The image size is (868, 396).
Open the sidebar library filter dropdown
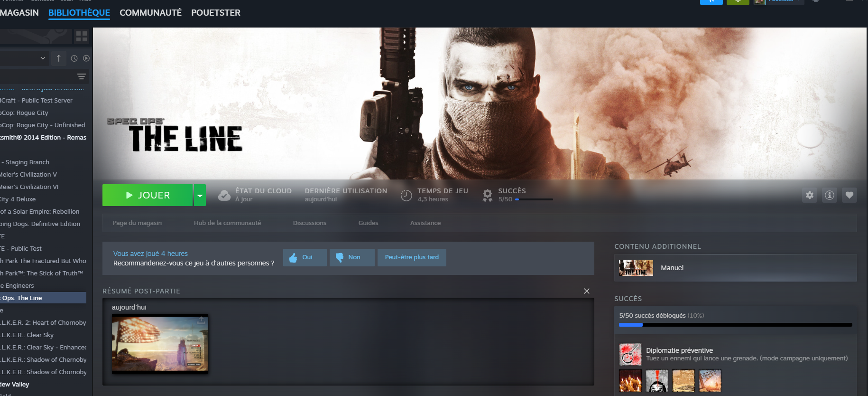click(x=24, y=58)
